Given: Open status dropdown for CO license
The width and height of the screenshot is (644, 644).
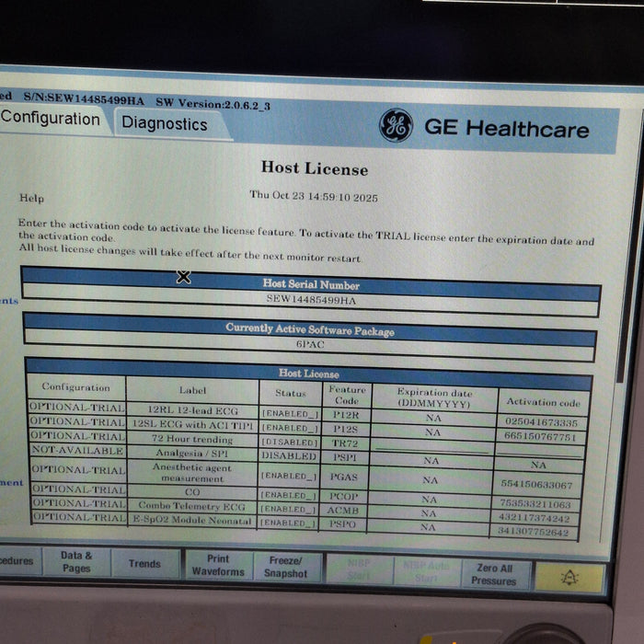Looking at the screenshot, I should point(288,495).
